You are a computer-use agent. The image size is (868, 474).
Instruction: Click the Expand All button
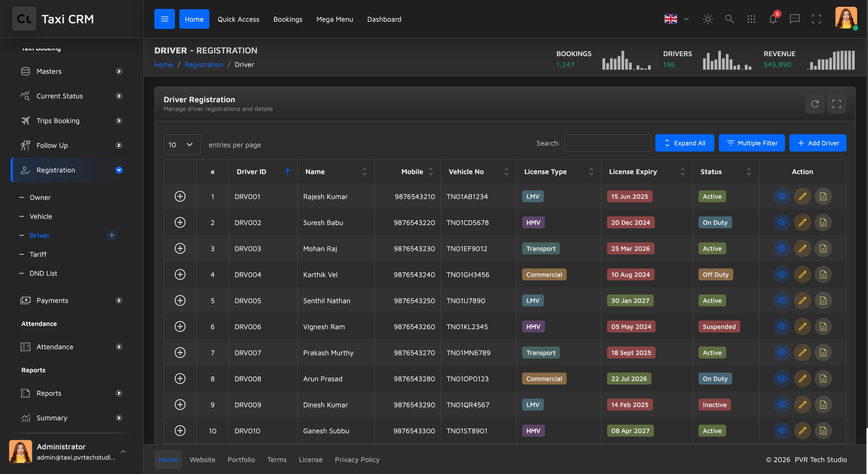(x=685, y=143)
